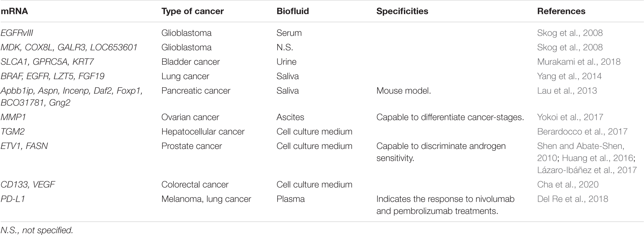Open the Yokoi et al., 2017 reference
This screenshot has width=644, height=235.
(570, 117)
